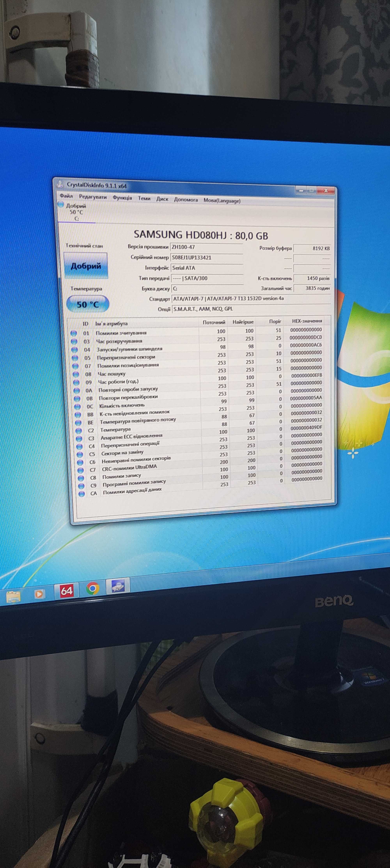
Task: Open the Функція menu
Action: 122,198
